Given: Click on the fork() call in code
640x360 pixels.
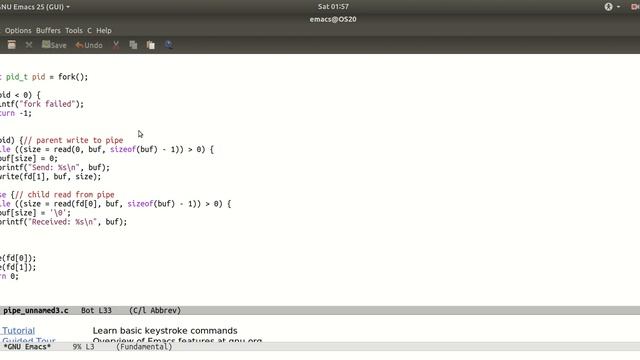Looking at the screenshot, I should point(73,77).
